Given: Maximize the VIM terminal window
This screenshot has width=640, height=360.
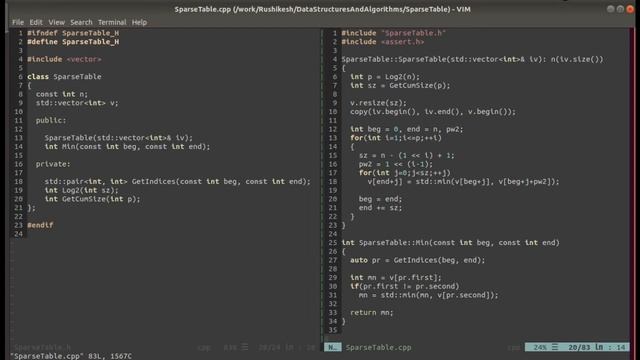Looking at the screenshot, I should (x=620, y=9).
